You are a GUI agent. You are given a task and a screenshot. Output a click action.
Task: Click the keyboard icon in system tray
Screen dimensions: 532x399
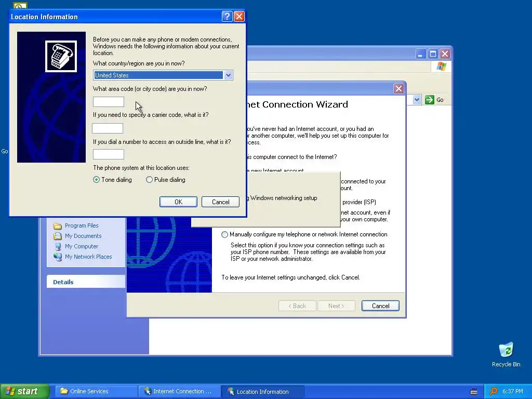[x=474, y=392]
